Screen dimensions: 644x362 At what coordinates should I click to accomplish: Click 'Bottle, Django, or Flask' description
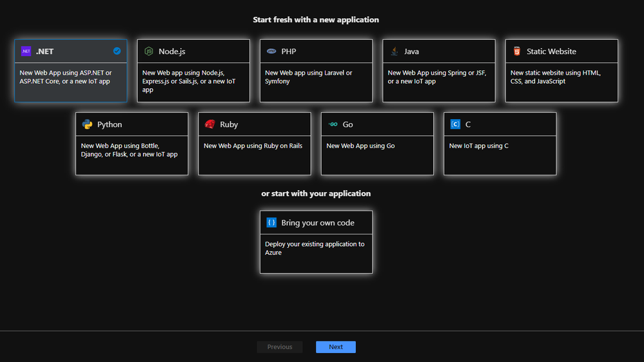[x=129, y=150]
